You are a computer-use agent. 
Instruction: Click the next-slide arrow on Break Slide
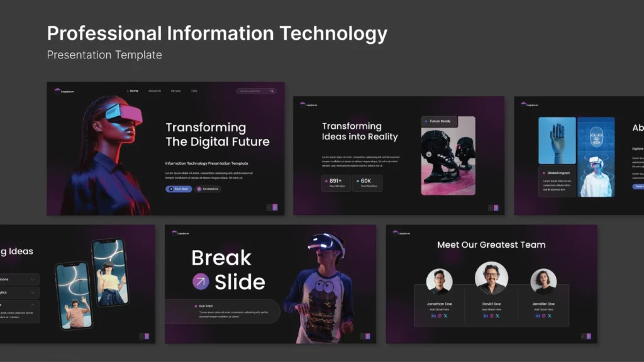click(x=368, y=336)
